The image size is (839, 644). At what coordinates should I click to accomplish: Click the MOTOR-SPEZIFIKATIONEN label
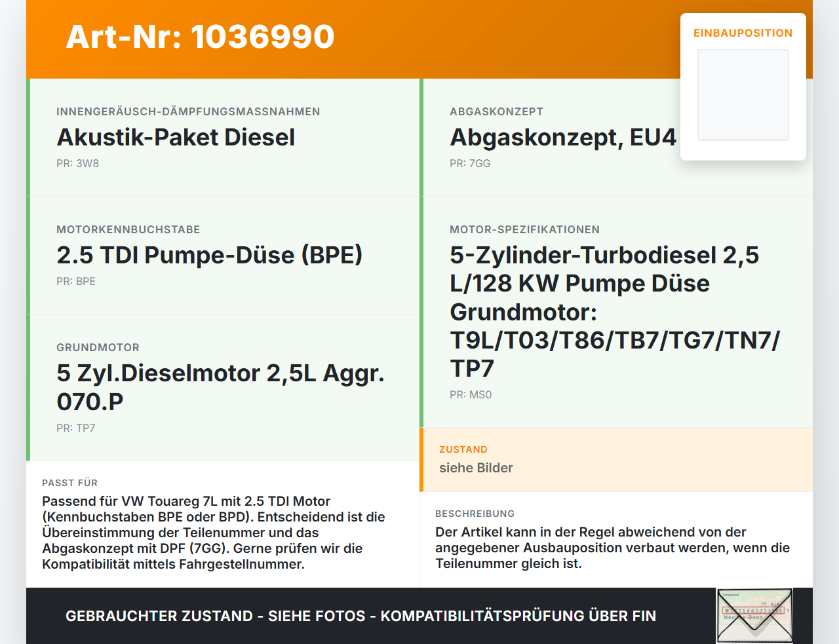tap(524, 229)
